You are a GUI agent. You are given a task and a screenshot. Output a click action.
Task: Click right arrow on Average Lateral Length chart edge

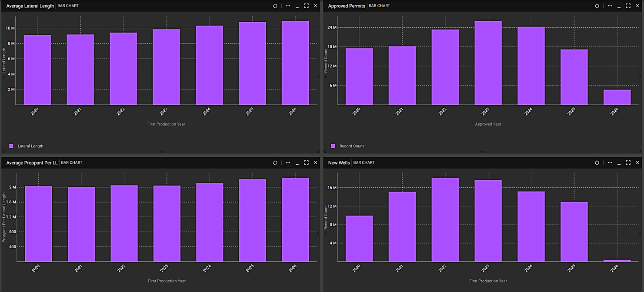[318, 77]
